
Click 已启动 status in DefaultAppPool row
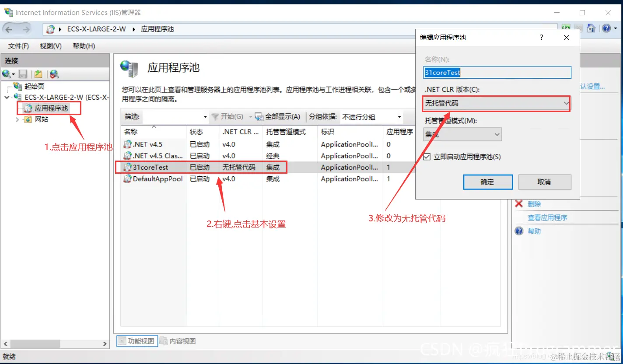click(199, 178)
